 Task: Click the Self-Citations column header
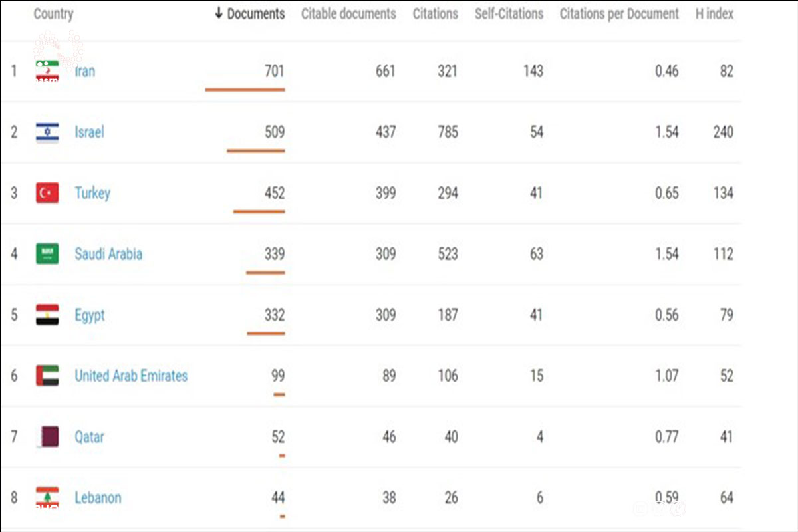pyautogui.click(x=509, y=14)
